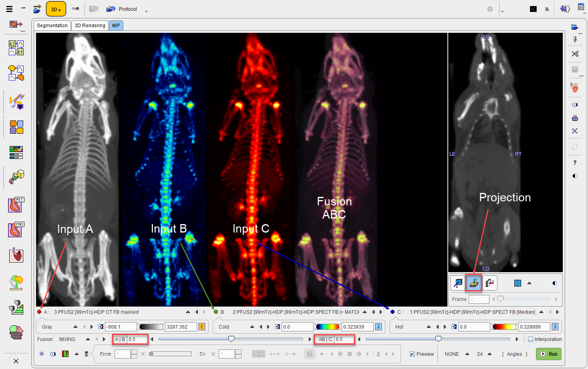Enable the Interpolation checkbox
The height and width of the screenshot is (369, 588).
point(530,339)
